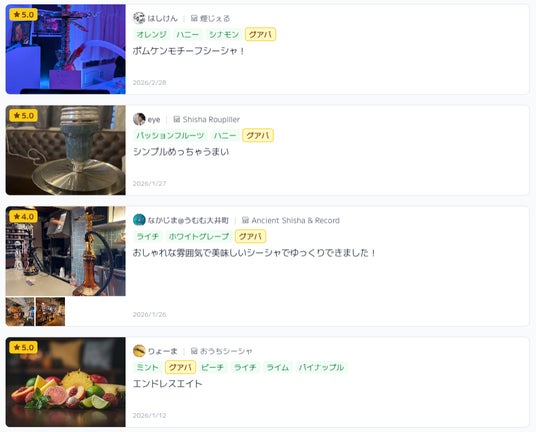Click highlighted グアバ tag in first review
This screenshot has width=536, height=432.
point(260,35)
